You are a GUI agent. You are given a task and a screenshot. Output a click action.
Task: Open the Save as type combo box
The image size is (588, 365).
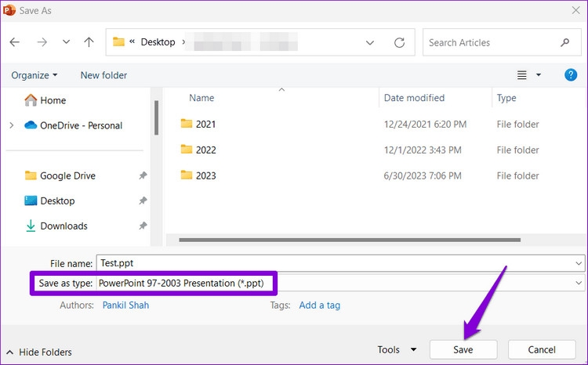point(340,283)
